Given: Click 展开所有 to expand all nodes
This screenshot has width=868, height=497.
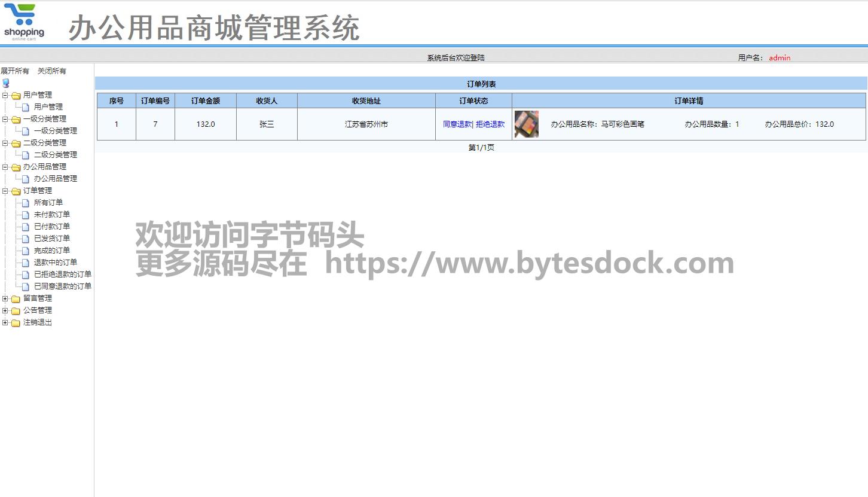Looking at the screenshot, I should click(15, 71).
